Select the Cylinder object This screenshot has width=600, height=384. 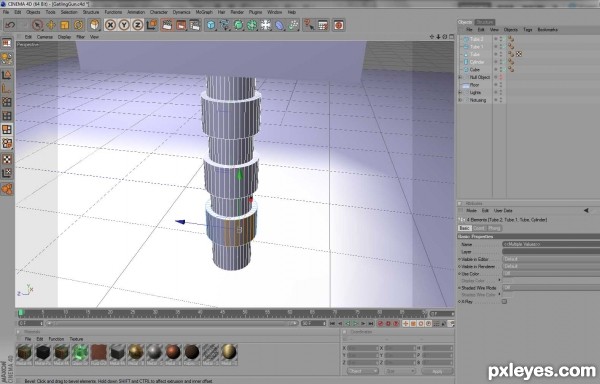click(x=477, y=62)
